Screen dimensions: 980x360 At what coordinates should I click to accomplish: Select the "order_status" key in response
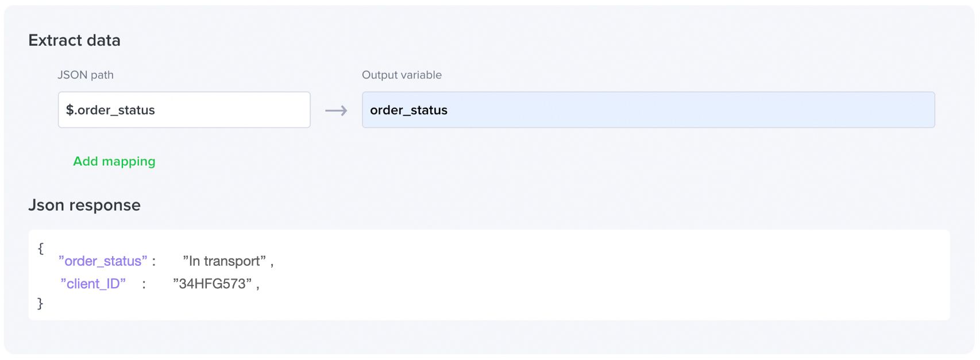pyautogui.click(x=103, y=261)
